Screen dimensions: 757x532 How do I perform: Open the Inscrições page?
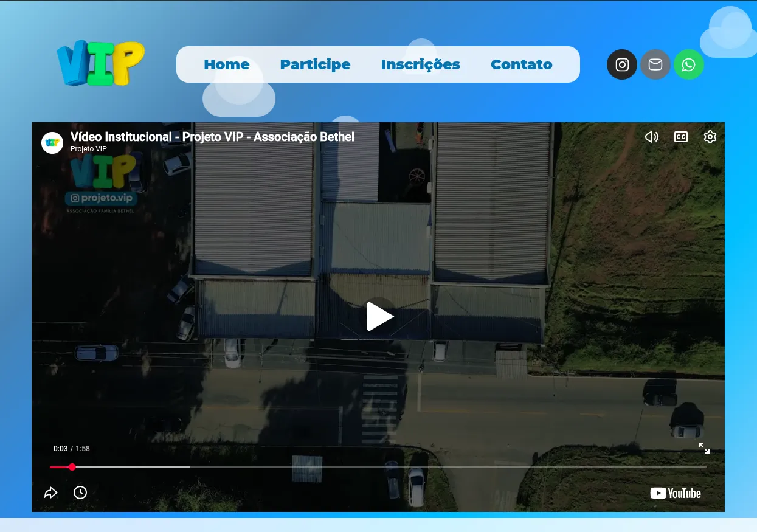[421, 64]
